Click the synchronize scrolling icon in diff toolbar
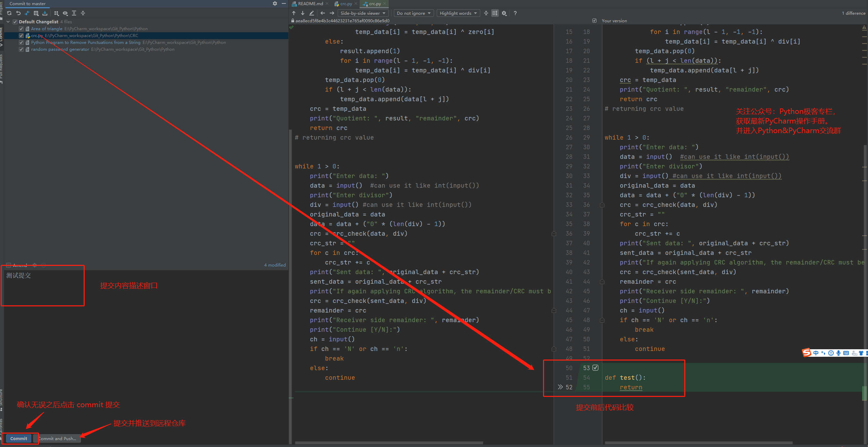 click(495, 13)
